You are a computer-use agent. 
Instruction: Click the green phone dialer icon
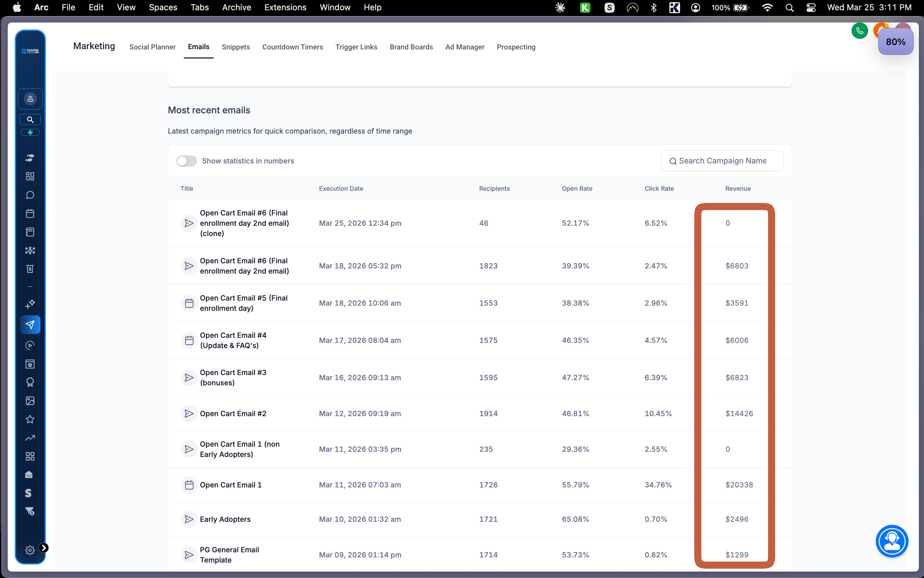(x=860, y=31)
